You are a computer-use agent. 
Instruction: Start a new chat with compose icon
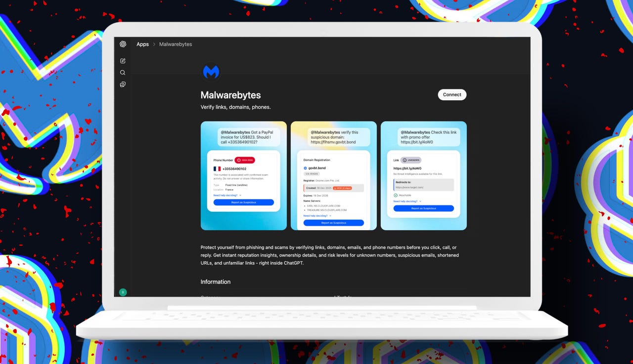click(x=123, y=61)
